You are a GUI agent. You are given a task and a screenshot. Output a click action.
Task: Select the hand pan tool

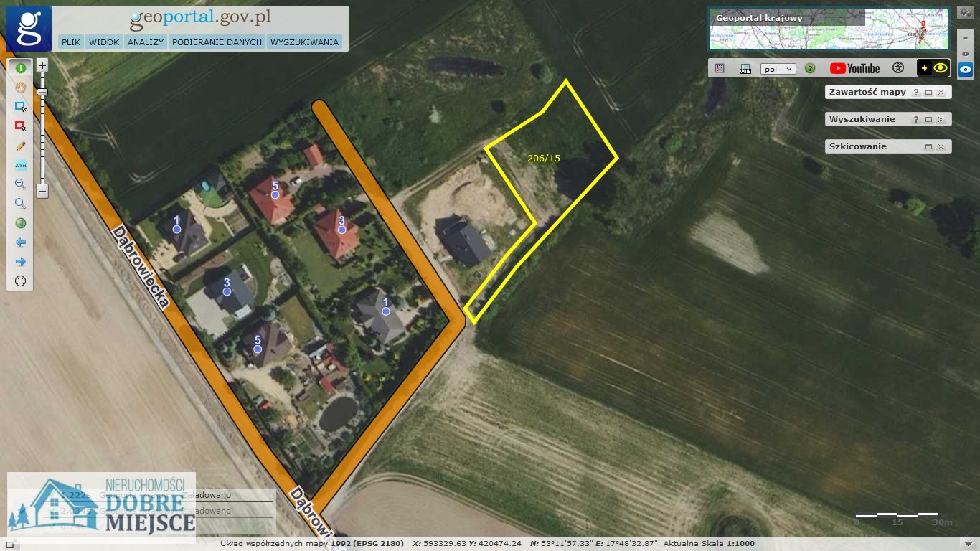point(20,87)
